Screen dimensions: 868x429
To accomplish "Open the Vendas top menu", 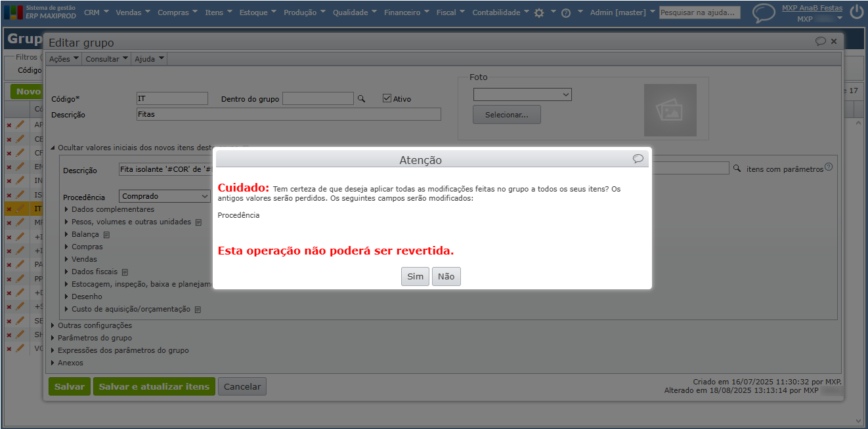I will (x=133, y=12).
